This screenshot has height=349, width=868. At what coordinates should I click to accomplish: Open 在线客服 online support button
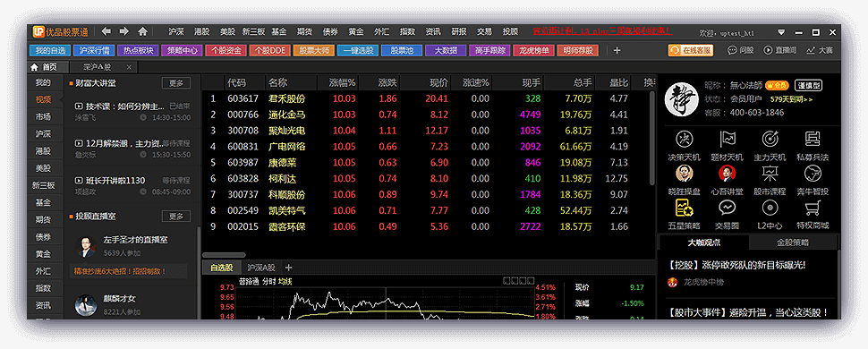(690, 50)
